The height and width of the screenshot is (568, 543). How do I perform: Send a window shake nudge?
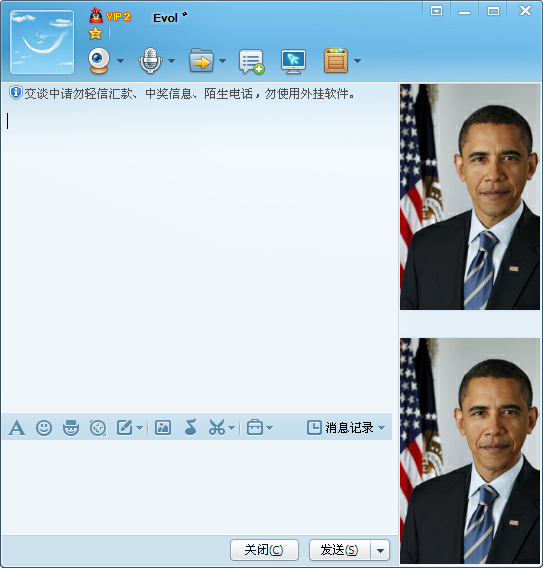pyautogui.click(x=98, y=428)
